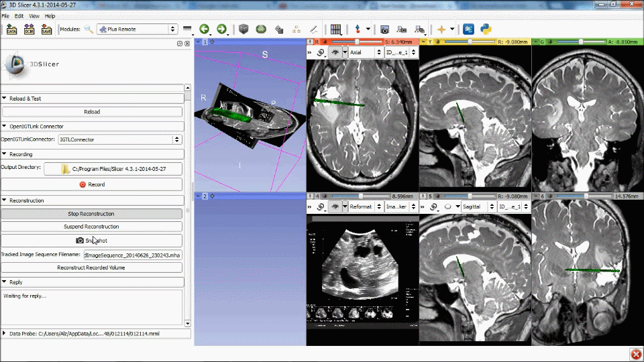Screen dimensions: 644x362
Task: Open the Plus Remote modules dropdown
Action: click(x=137, y=29)
